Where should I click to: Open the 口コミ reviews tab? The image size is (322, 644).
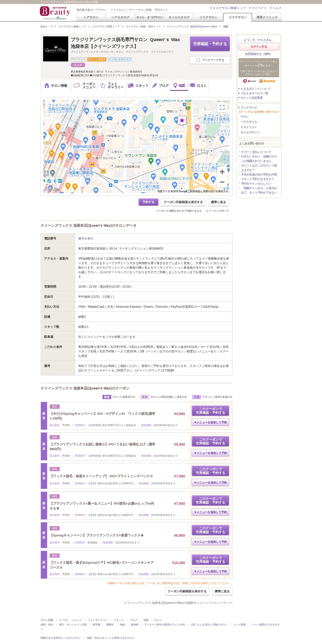[198, 86]
